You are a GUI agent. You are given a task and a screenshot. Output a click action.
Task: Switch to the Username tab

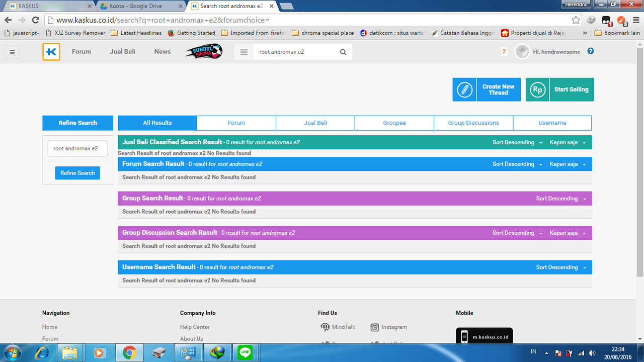(x=552, y=123)
